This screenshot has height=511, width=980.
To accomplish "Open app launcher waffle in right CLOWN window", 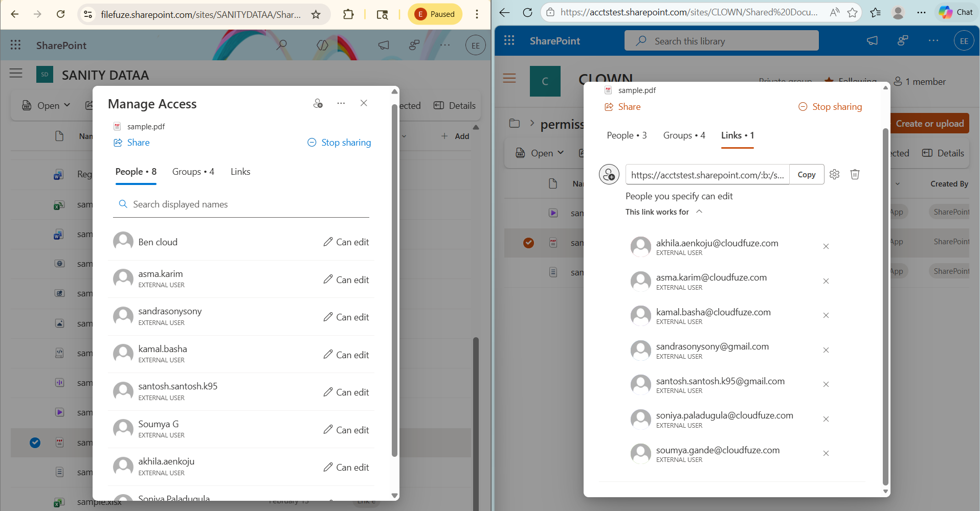I will pyautogui.click(x=509, y=40).
